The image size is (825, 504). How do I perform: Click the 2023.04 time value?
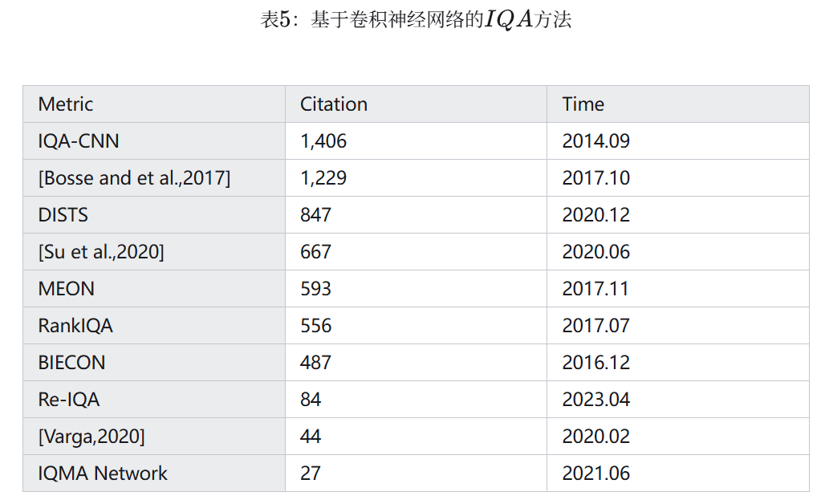click(596, 400)
